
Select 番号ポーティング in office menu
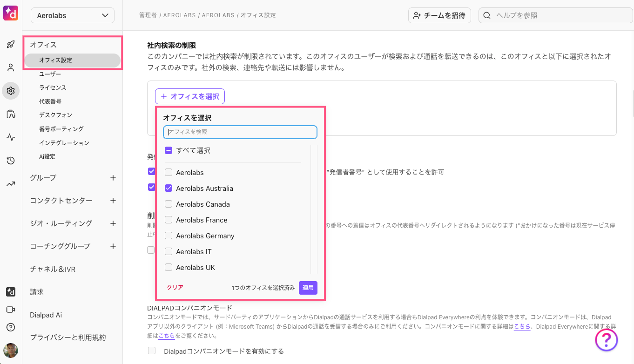[x=61, y=129]
